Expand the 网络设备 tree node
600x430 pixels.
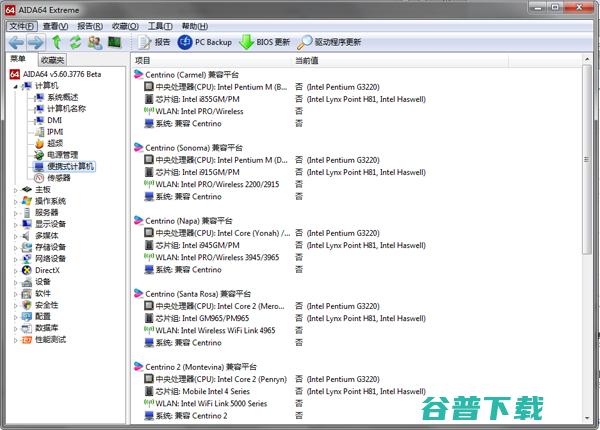15,259
